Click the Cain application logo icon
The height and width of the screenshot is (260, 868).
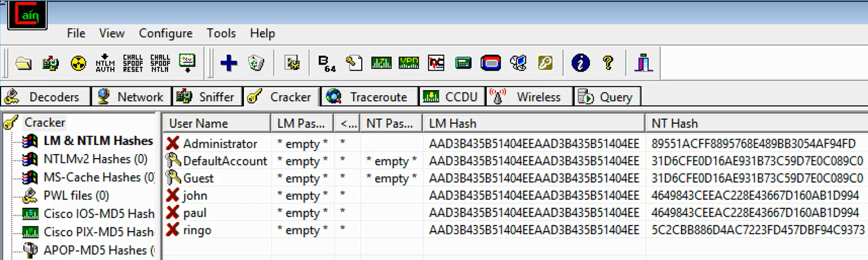[x=27, y=14]
